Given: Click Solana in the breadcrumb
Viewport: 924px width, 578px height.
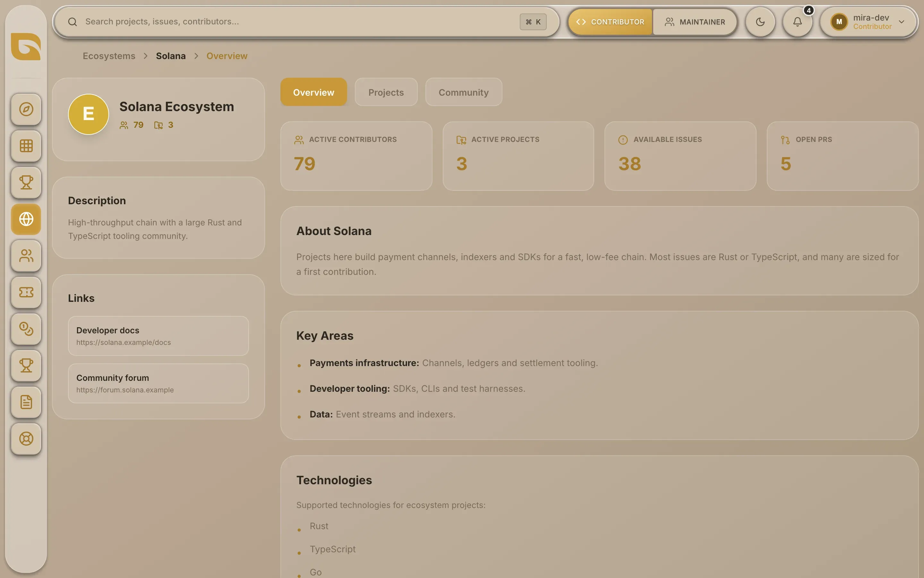Looking at the screenshot, I should (171, 56).
